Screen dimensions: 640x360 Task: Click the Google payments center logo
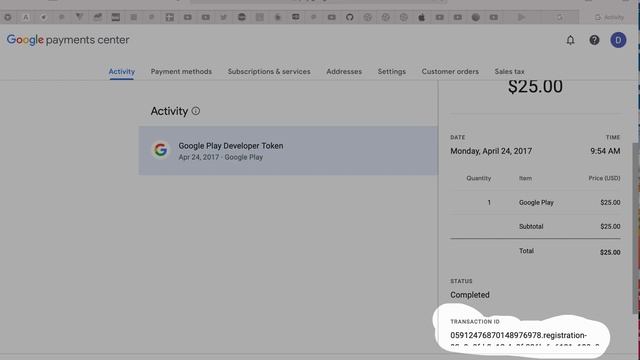68,40
